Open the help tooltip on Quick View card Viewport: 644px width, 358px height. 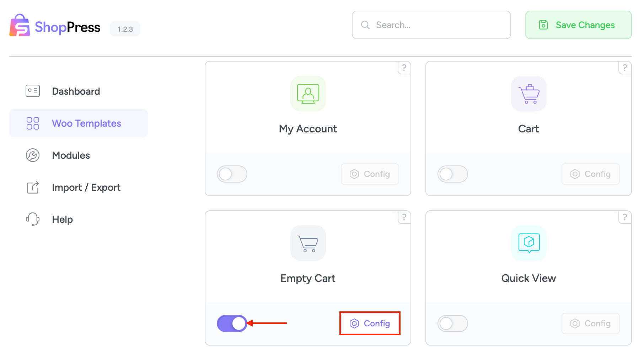click(625, 217)
